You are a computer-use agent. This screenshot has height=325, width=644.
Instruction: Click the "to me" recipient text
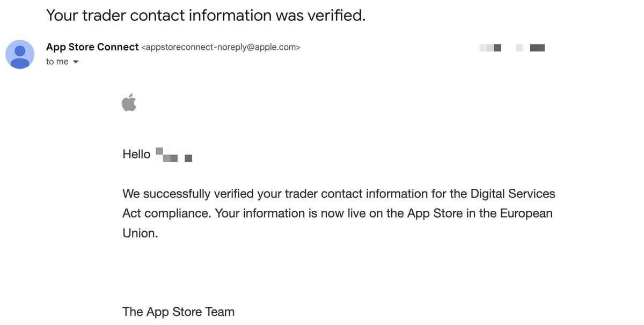pyautogui.click(x=57, y=62)
